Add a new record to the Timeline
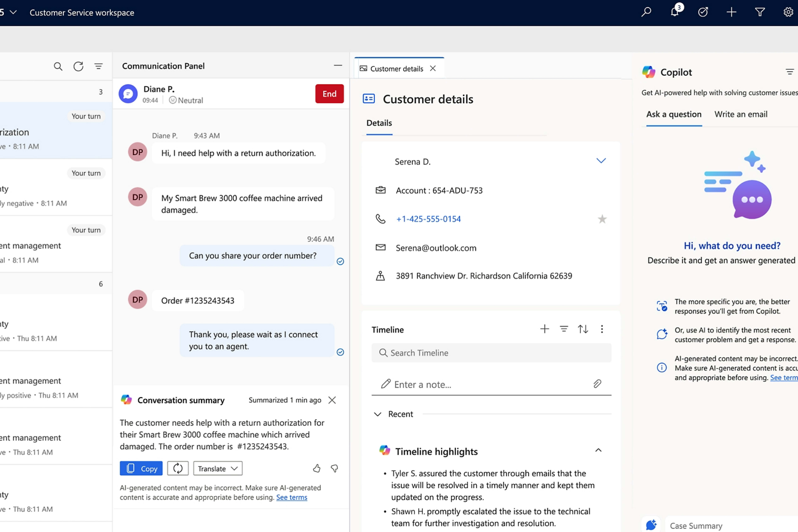This screenshot has width=798, height=532. (544, 329)
